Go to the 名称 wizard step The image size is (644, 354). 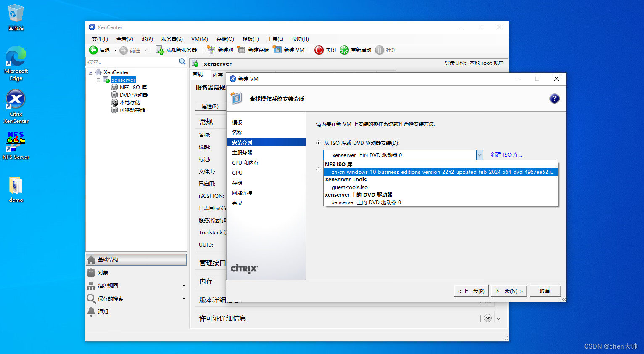click(237, 133)
